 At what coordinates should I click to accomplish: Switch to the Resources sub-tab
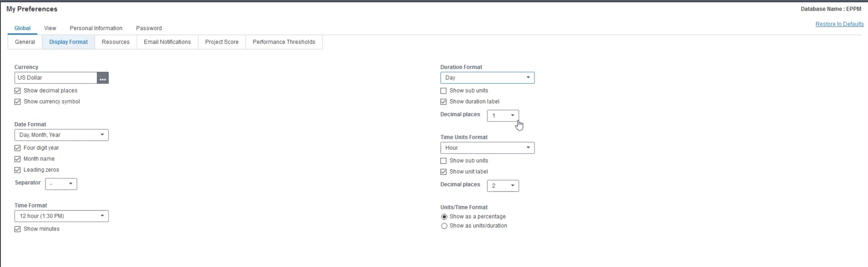click(116, 42)
